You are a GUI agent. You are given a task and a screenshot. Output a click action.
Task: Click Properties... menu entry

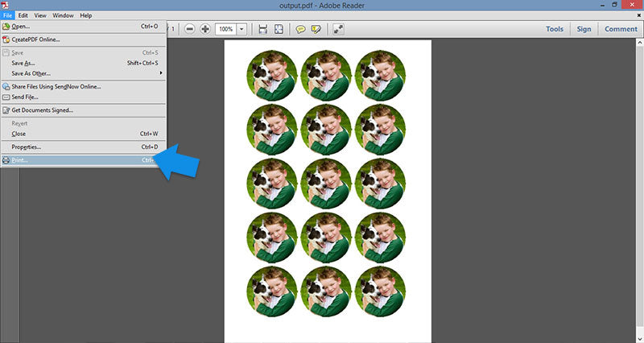click(x=27, y=147)
